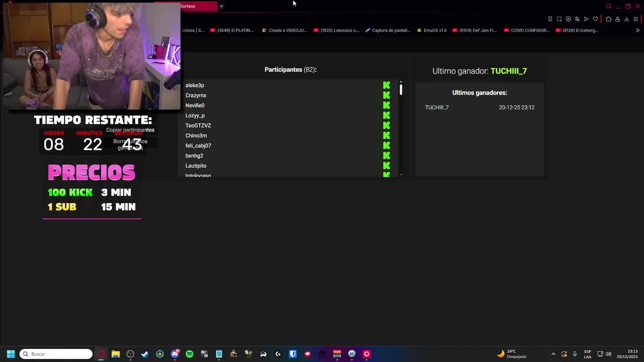Open OBS Studio from the taskbar
This screenshot has height=362, width=644.
(130, 354)
